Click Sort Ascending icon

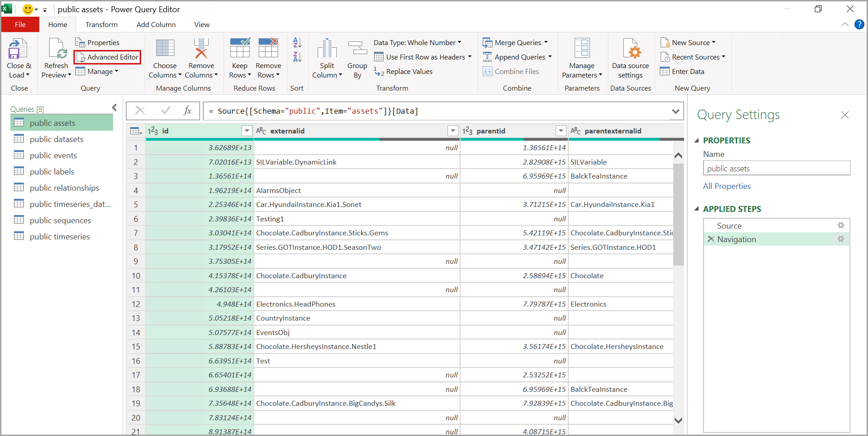pos(297,43)
